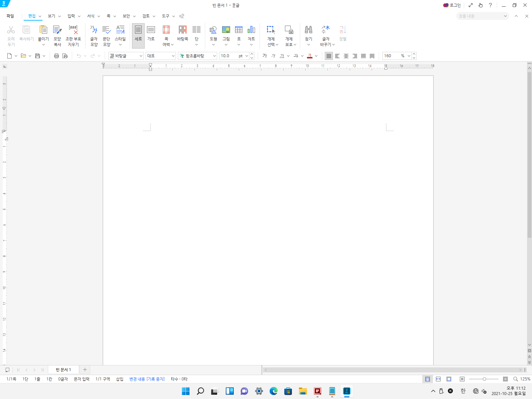
Task: Open the 입력 menu tab
Action: [71, 16]
